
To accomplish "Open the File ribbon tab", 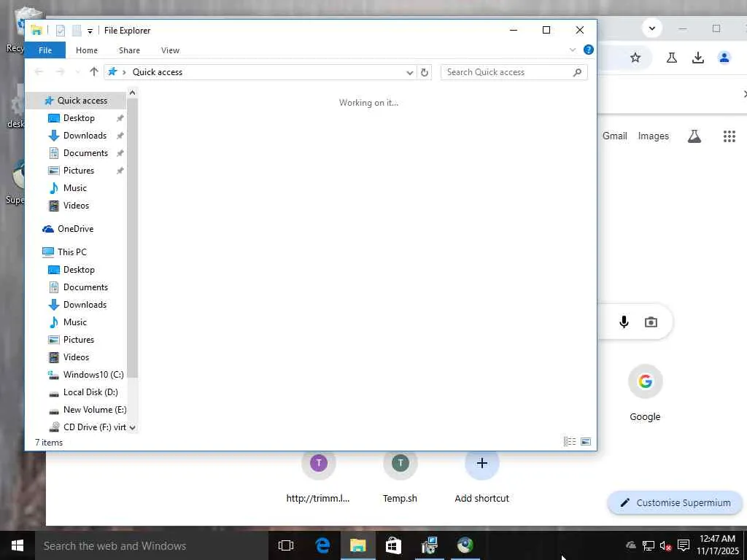I will pyautogui.click(x=45, y=50).
